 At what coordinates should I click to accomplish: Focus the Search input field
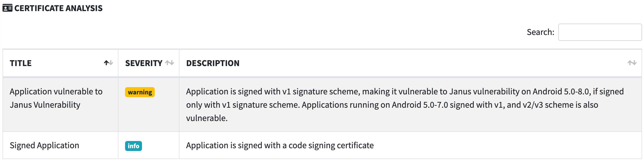600,32
